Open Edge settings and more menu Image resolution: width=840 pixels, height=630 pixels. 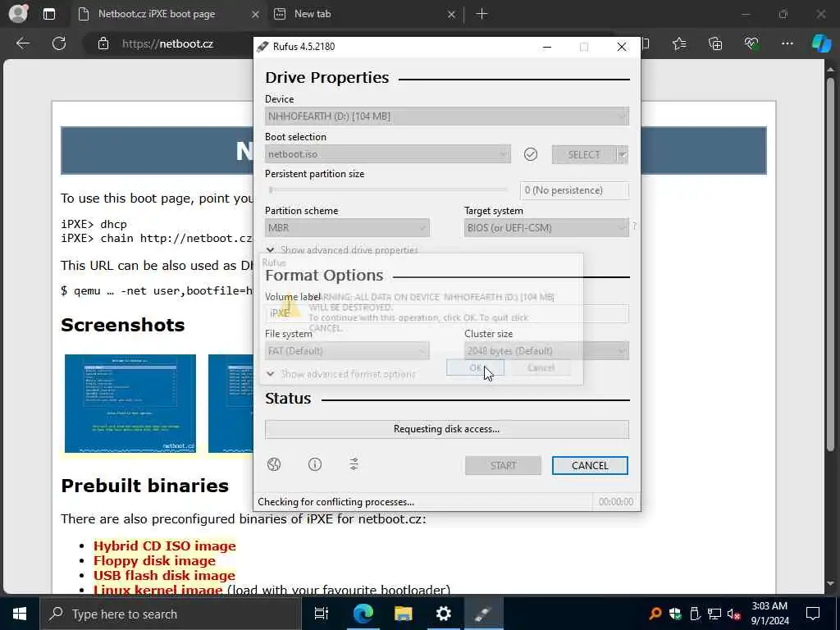[x=787, y=43]
